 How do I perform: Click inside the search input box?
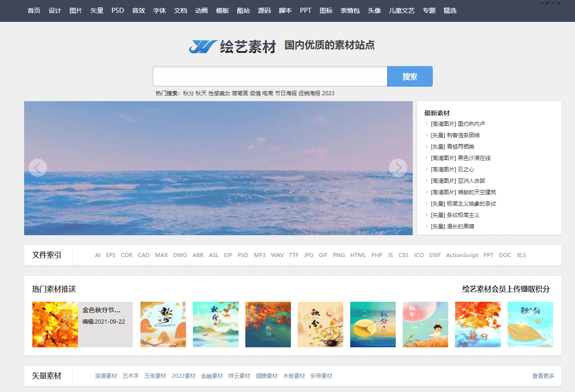coord(269,76)
